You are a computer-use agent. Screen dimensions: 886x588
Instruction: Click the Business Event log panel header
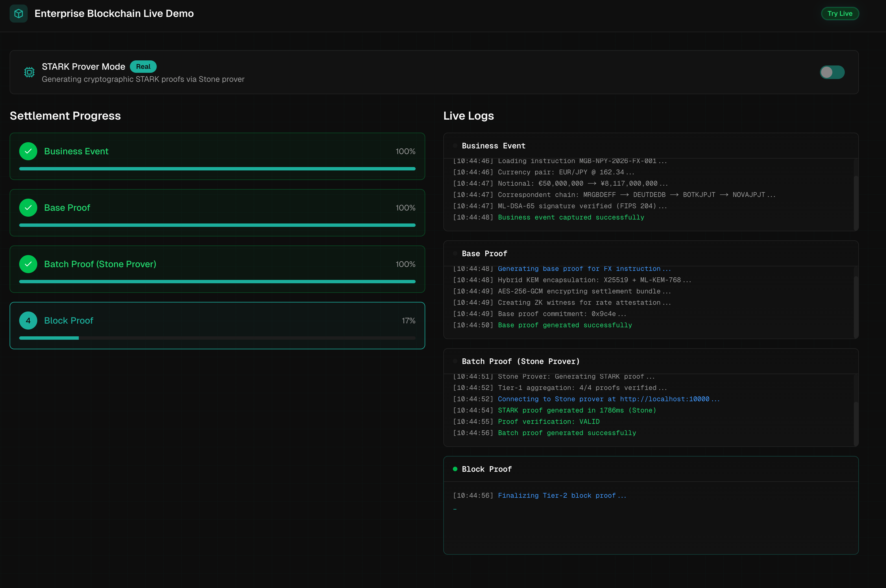point(651,146)
